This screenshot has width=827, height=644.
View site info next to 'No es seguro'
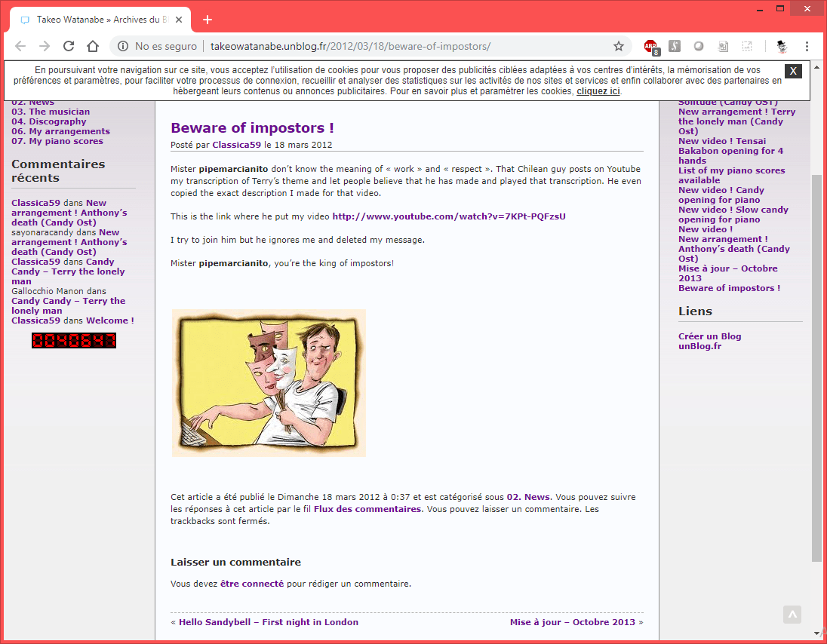[123, 47]
